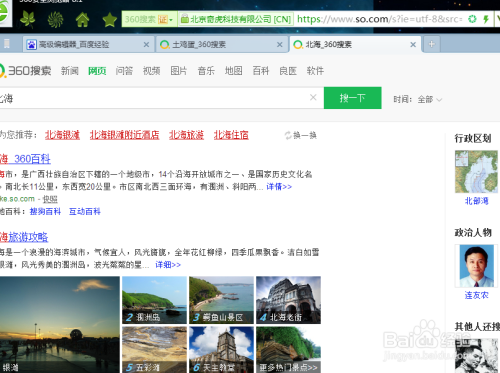This screenshot has height=373, width=500.
Task: Open the 快照 cached page link
Action: 50,199
